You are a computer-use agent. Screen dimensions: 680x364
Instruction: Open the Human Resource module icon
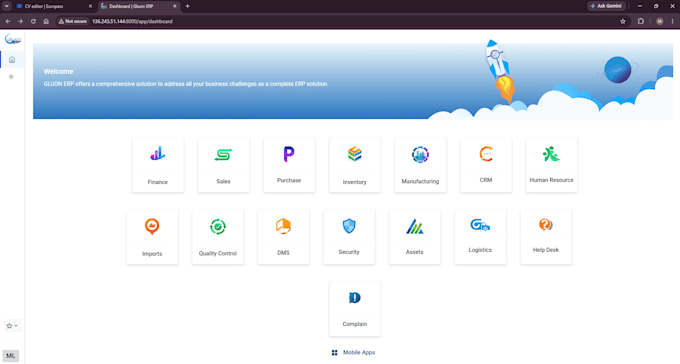pos(551,154)
